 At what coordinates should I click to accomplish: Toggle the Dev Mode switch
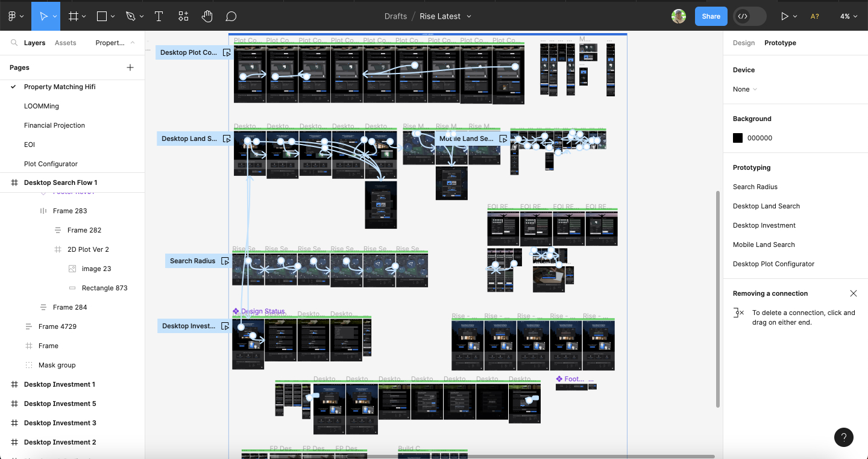[750, 16]
